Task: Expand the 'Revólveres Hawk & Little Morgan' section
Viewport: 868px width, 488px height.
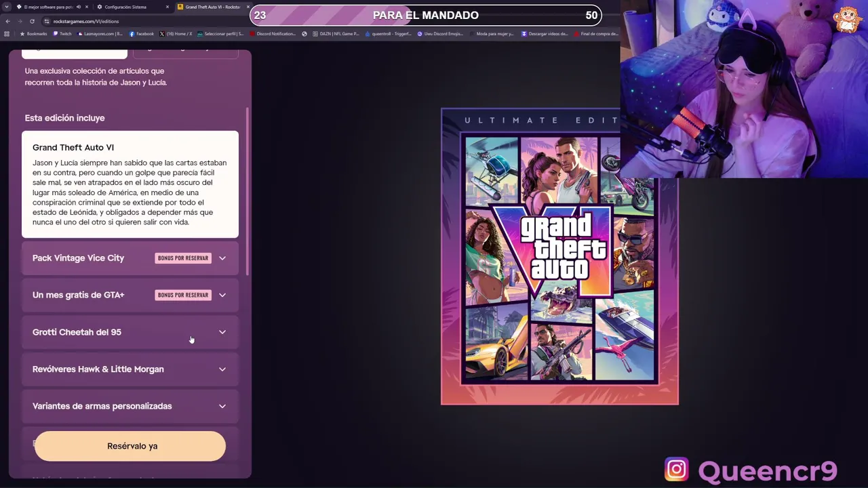Action: click(130, 369)
